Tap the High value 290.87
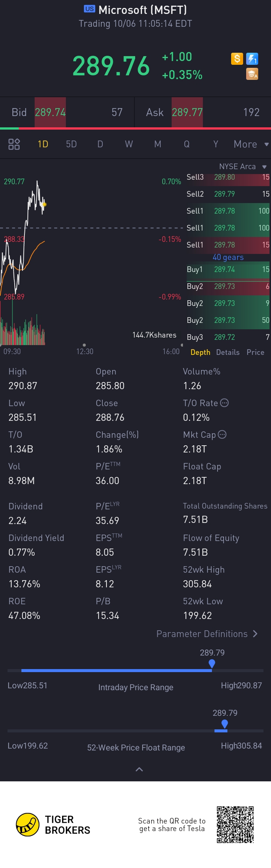 (x=23, y=386)
